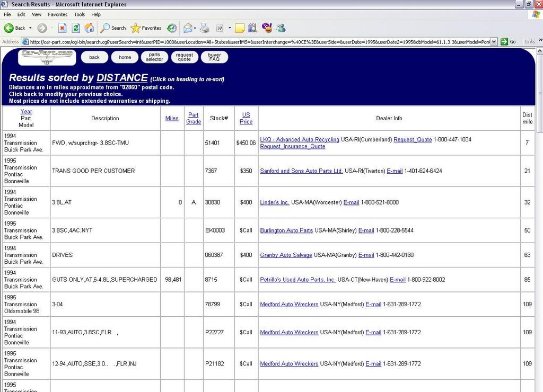This screenshot has width=543, height=392.
Task: Open the Help menu
Action: 96,14
